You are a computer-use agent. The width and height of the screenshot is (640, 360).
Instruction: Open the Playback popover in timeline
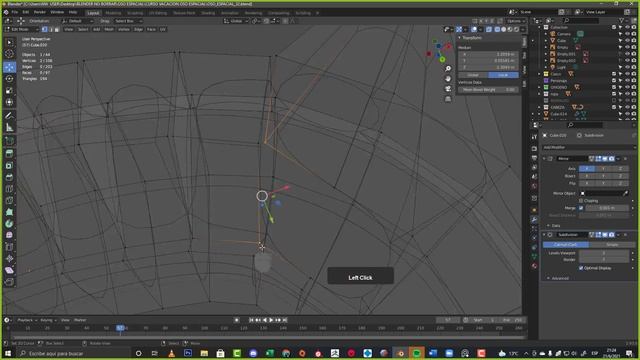point(27,320)
